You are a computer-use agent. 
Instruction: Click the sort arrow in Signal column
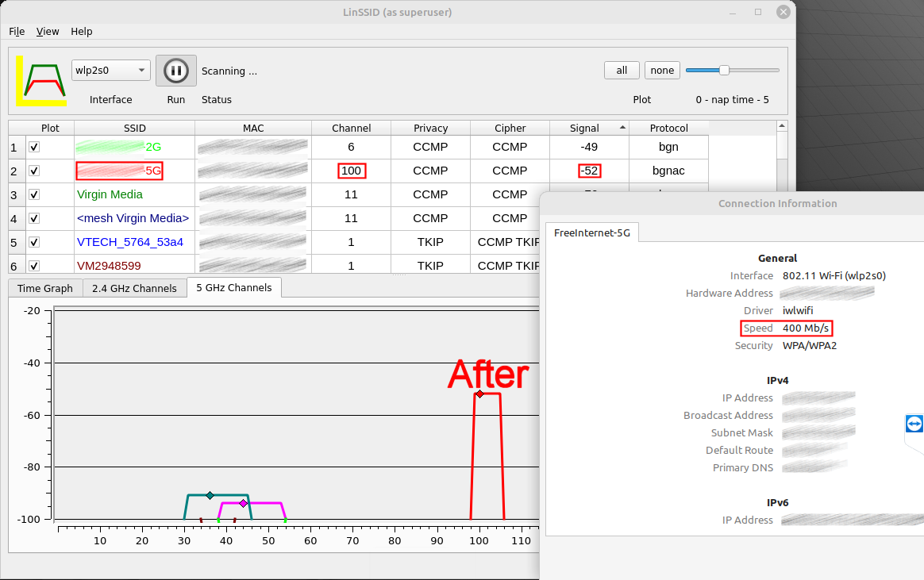click(622, 128)
